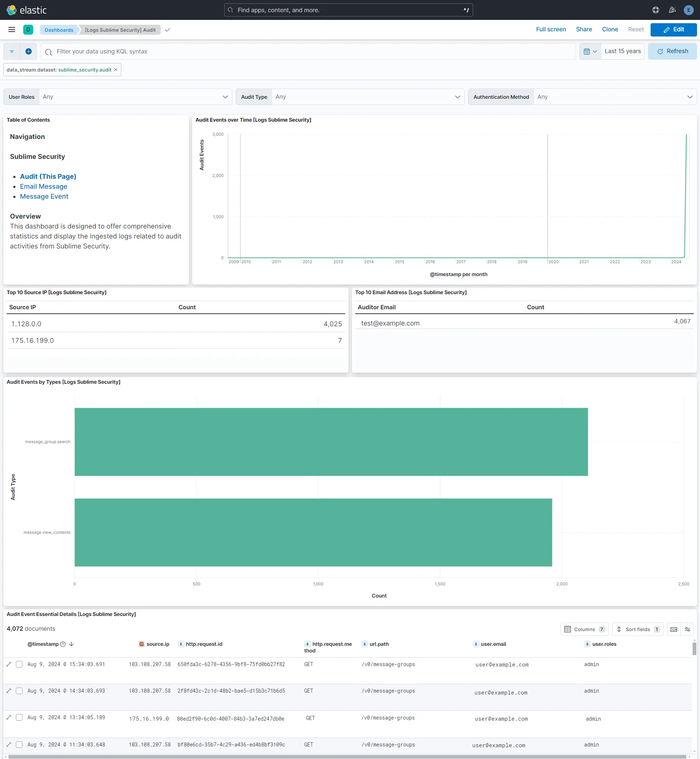Click the message.view_contents bar
Viewport: 700px width, 759px height.
point(313,532)
